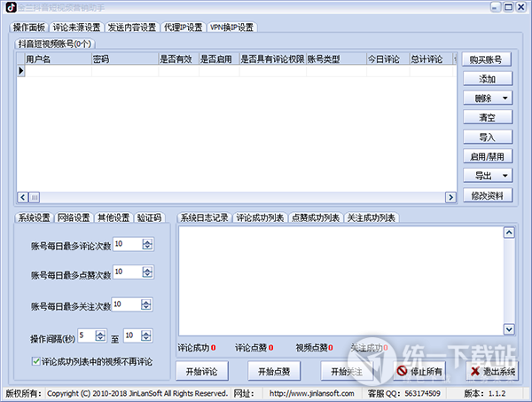Click the log panel scroll-down arrow
The width and height of the screenshot is (532, 402).
coord(509,327)
